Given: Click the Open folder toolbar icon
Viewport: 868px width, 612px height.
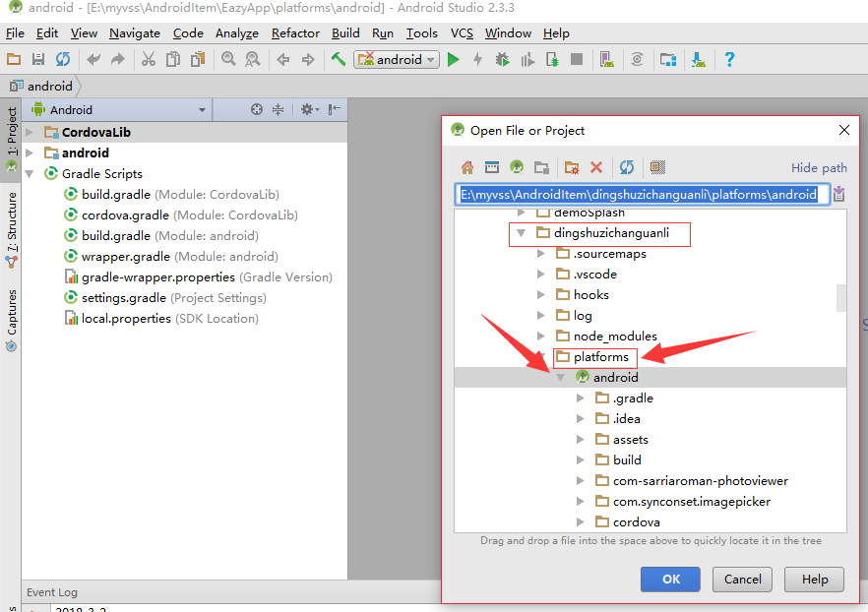Looking at the screenshot, I should [x=14, y=59].
